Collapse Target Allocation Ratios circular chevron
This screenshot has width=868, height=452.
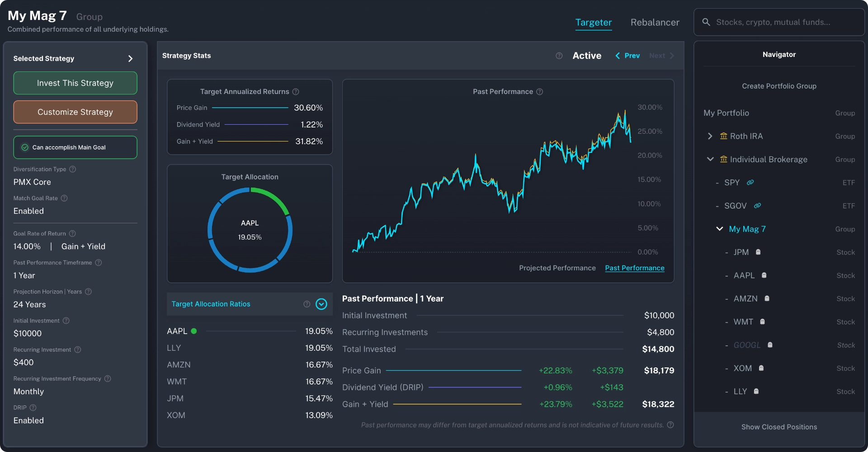321,304
